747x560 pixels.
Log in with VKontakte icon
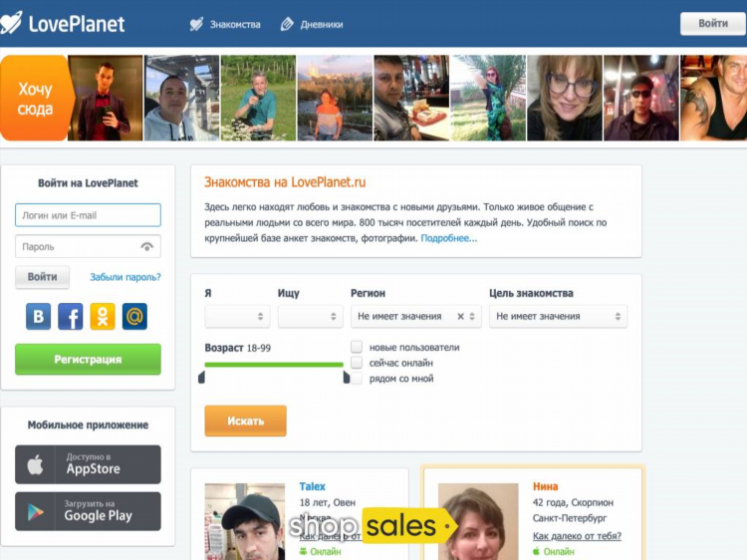point(39,317)
